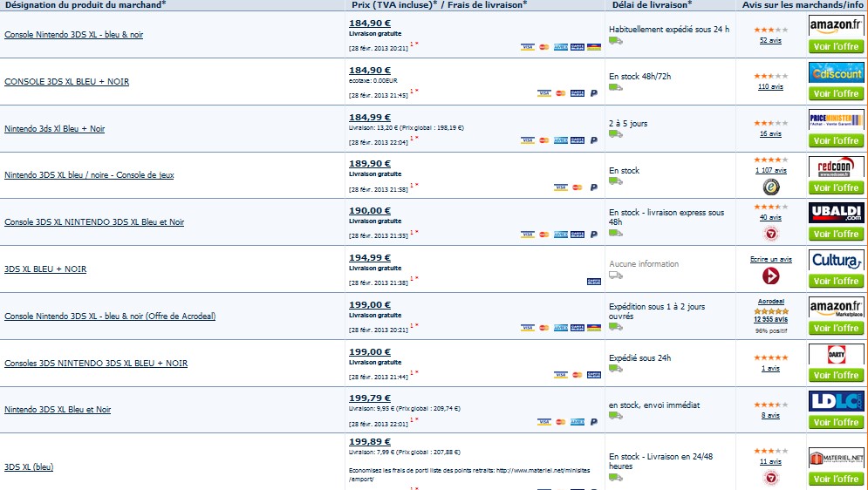Click the star rating in the Darty row
The height and width of the screenshot is (490, 868).
click(x=770, y=357)
